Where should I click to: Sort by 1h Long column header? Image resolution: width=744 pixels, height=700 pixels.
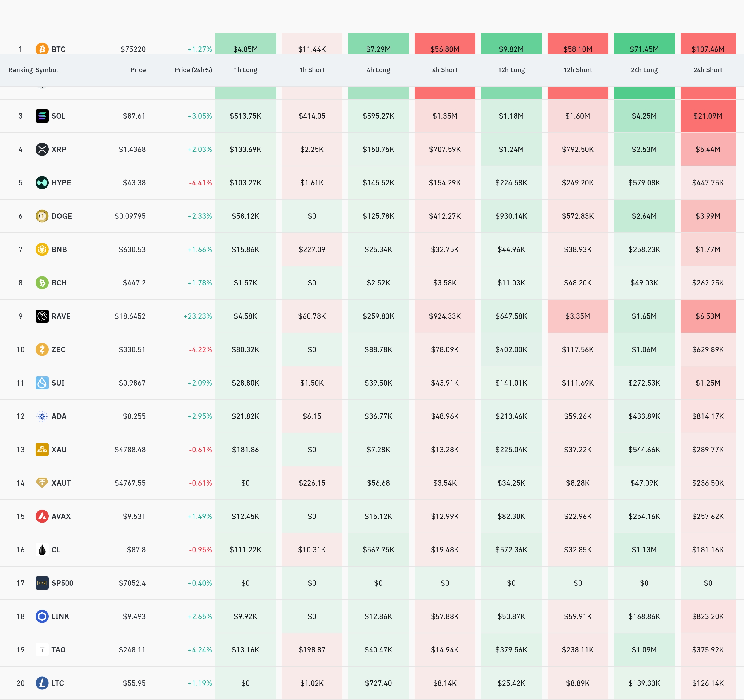(x=246, y=70)
